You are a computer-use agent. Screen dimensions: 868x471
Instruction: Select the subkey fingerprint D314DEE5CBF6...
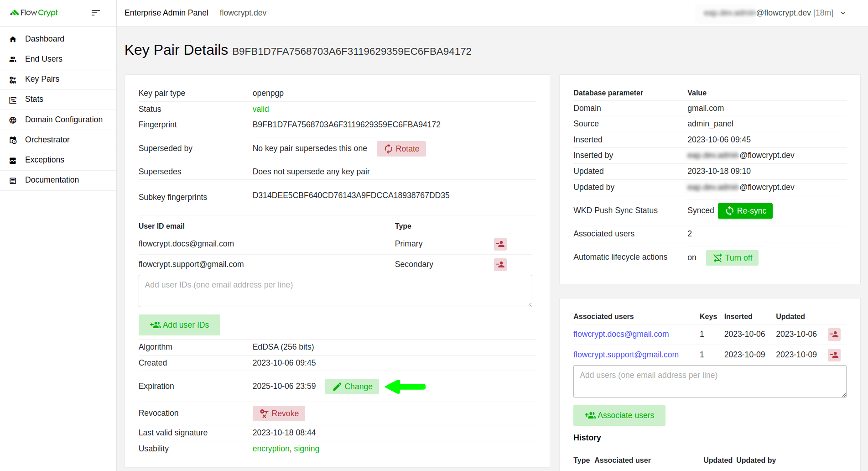pos(351,195)
